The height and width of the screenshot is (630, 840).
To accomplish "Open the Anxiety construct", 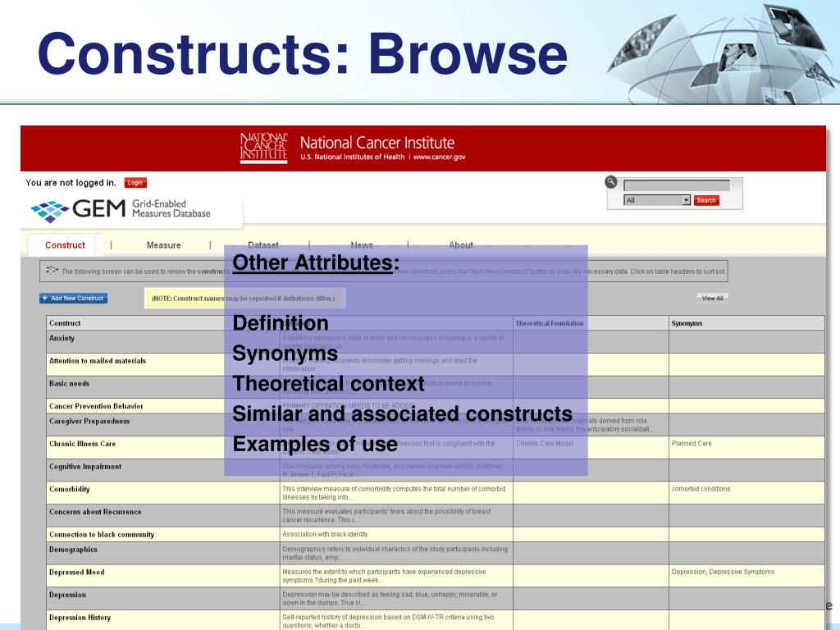I will tap(62, 338).
